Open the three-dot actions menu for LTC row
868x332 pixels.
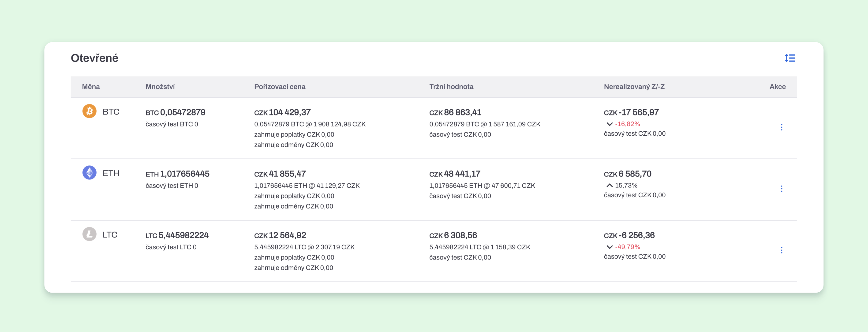click(x=781, y=250)
